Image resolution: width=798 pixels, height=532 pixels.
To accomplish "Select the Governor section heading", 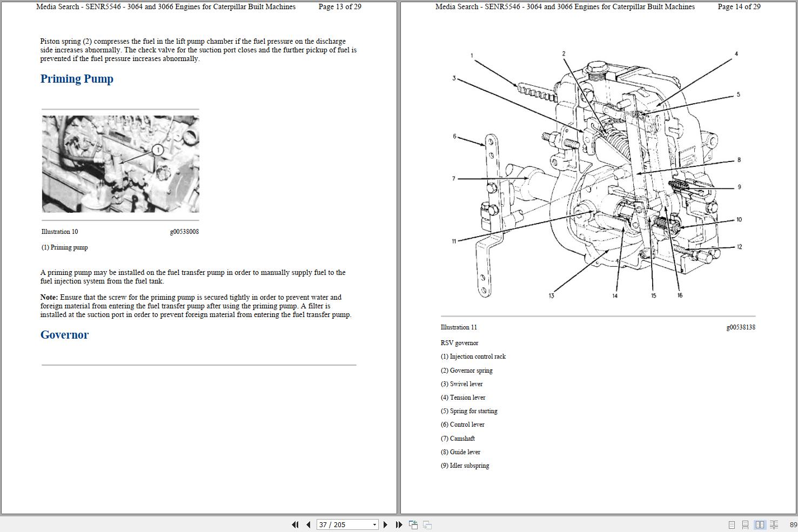I will click(x=64, y=335).
